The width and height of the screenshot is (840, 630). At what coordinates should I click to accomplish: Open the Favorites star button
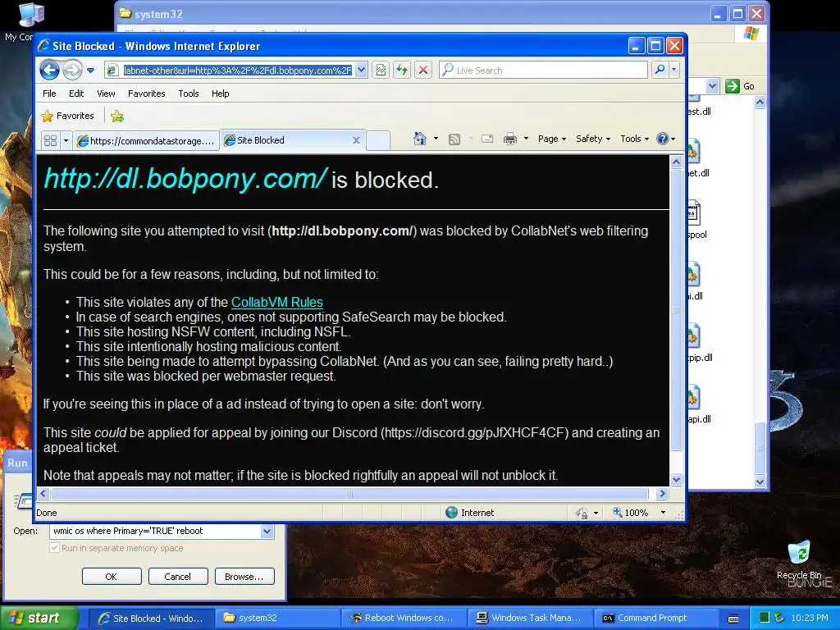(x=68, y=116)
